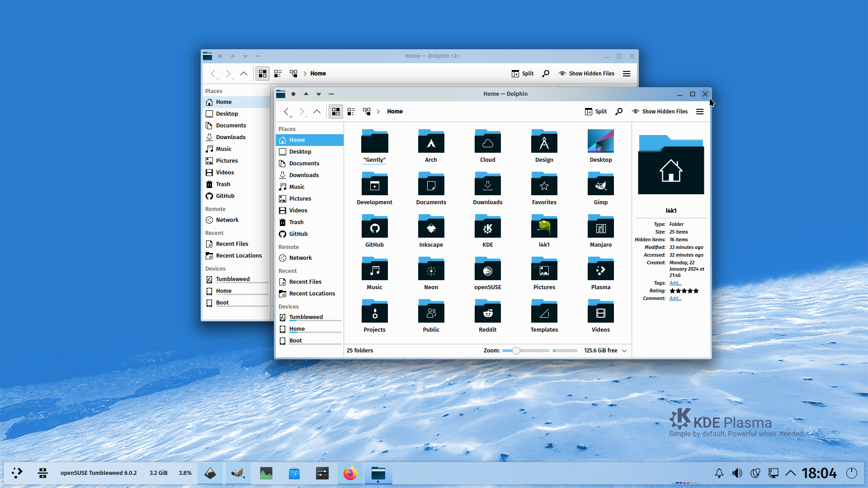The height and width of the screenshot is (488, 868).
Task: Toggle Show Hidden Files in front Dolphin
Action: tap(660, 112)
